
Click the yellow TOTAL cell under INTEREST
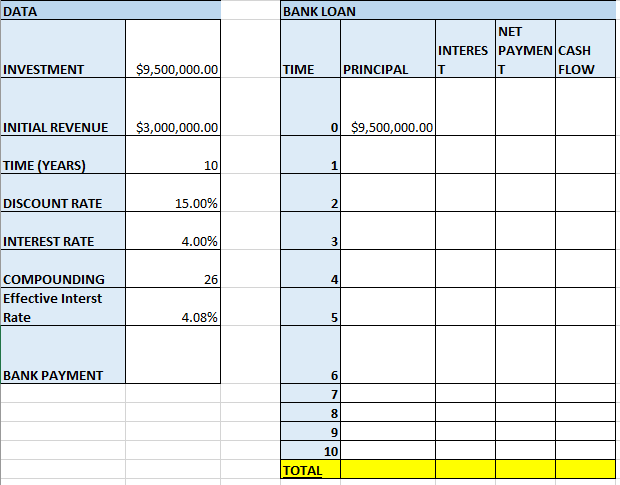click(x=465, y=469)
